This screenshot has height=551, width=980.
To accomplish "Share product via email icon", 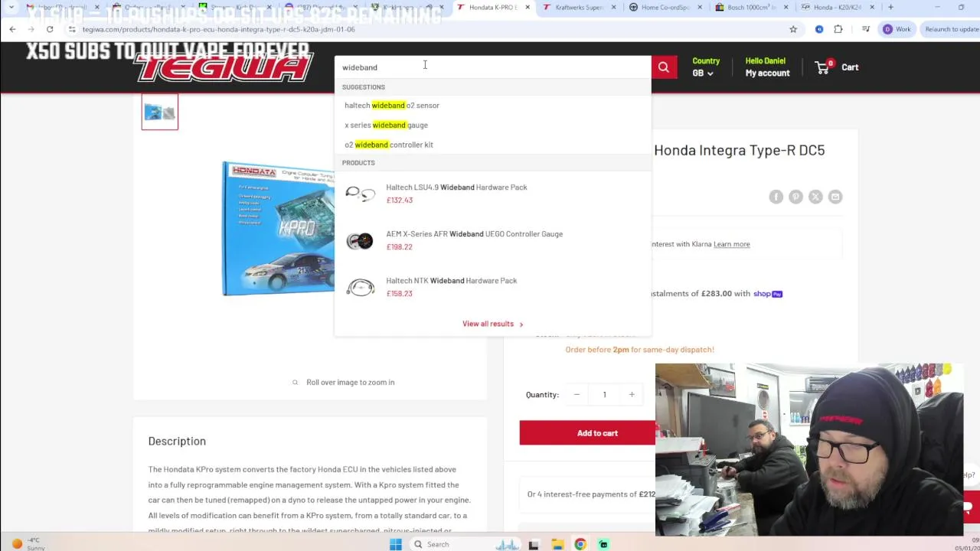I will 835,197.
